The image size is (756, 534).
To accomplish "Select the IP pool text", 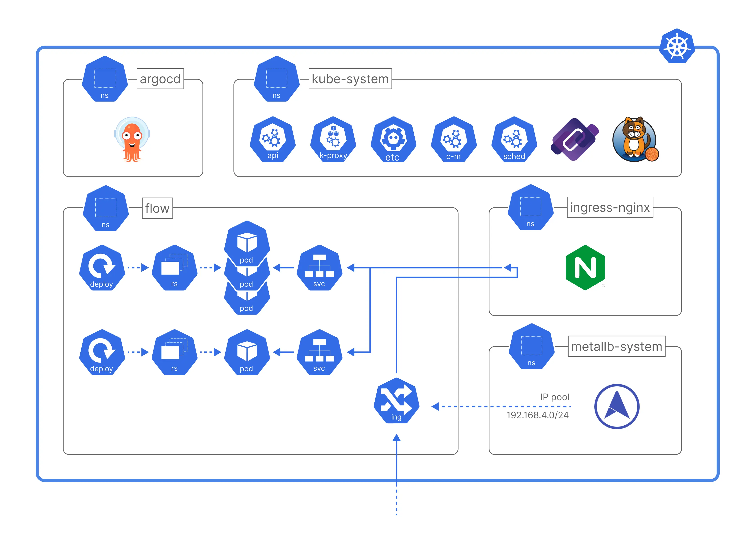I will coord(554,397).
